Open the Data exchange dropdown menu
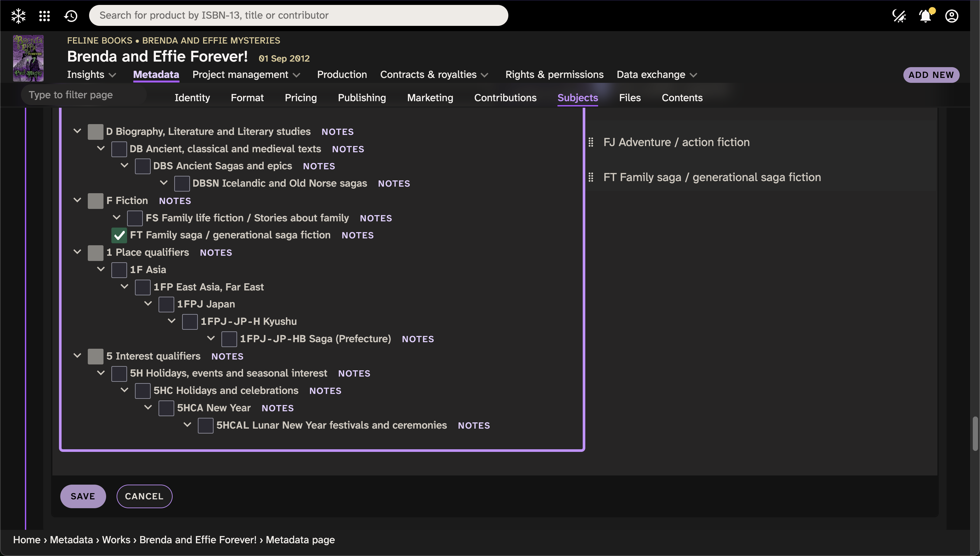The height and width of the screenshot is (556, 980). (656, 74)
